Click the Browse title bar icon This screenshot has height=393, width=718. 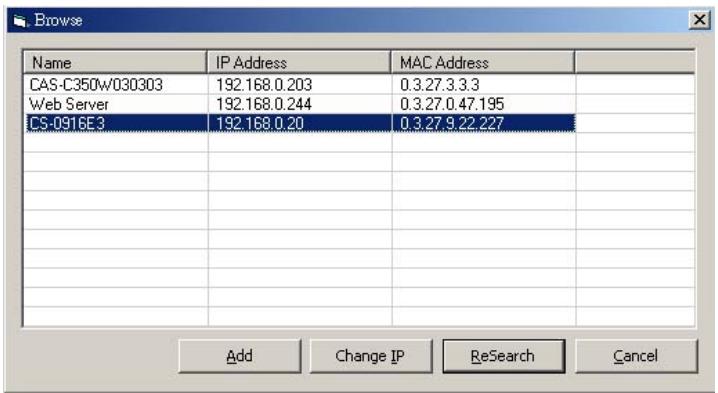[20, 21]
